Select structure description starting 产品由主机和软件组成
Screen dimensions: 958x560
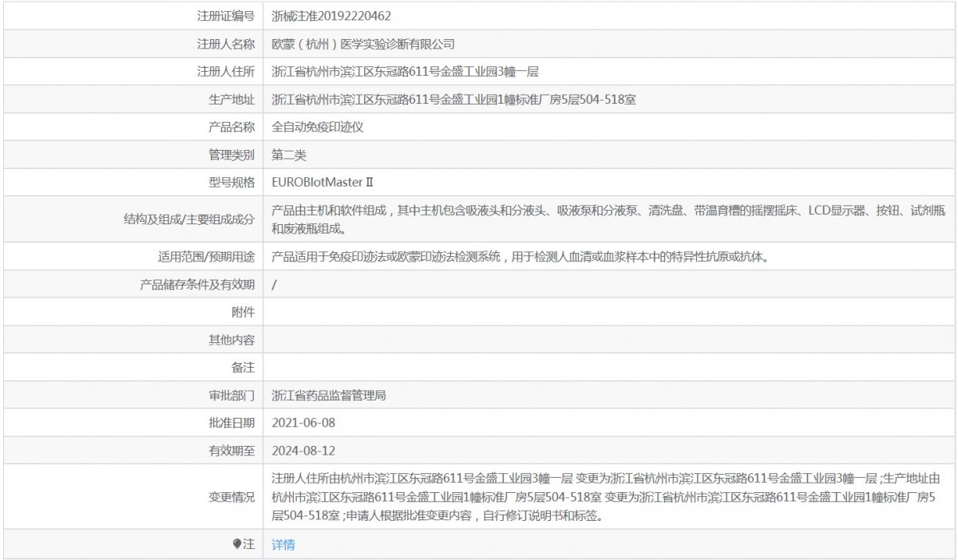pos(608,219)
